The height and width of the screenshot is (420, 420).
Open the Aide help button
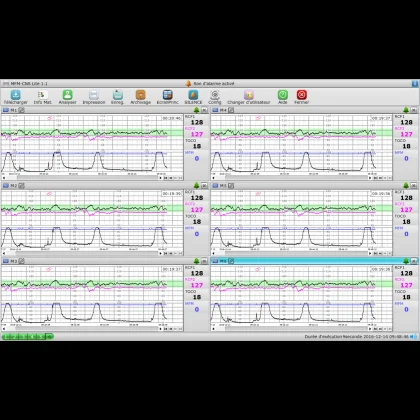(x=283, y=95)
